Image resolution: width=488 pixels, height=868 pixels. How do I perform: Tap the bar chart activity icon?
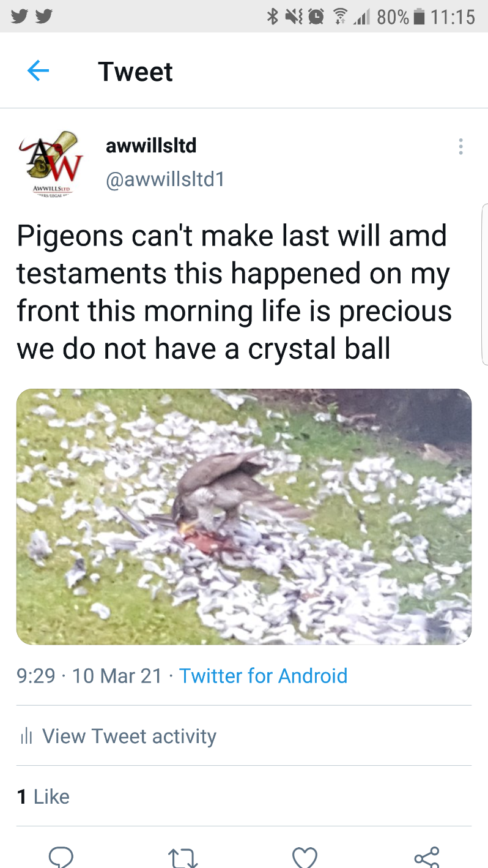pos(26,736)
